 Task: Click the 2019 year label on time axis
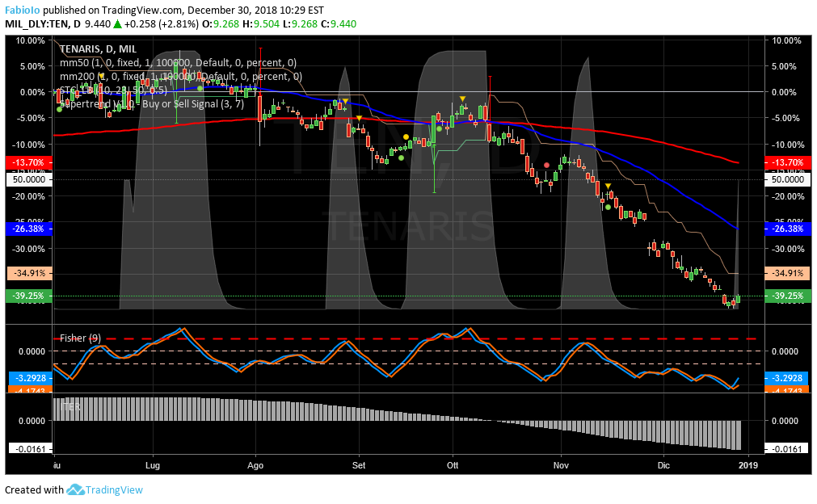(x=749, y=465)
